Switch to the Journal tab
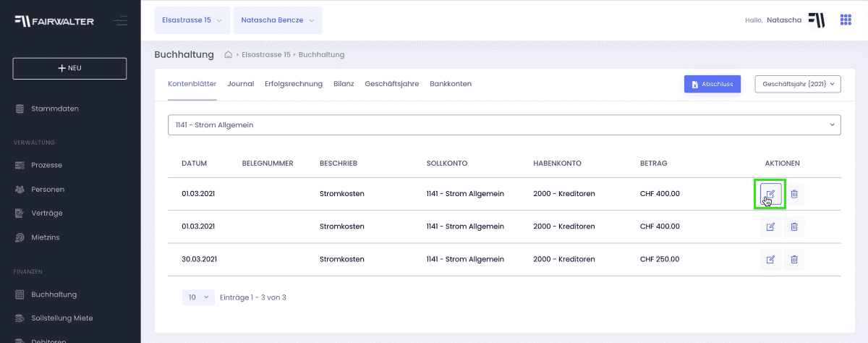This screenshot has height=343, width=868. tap(240, 84)
